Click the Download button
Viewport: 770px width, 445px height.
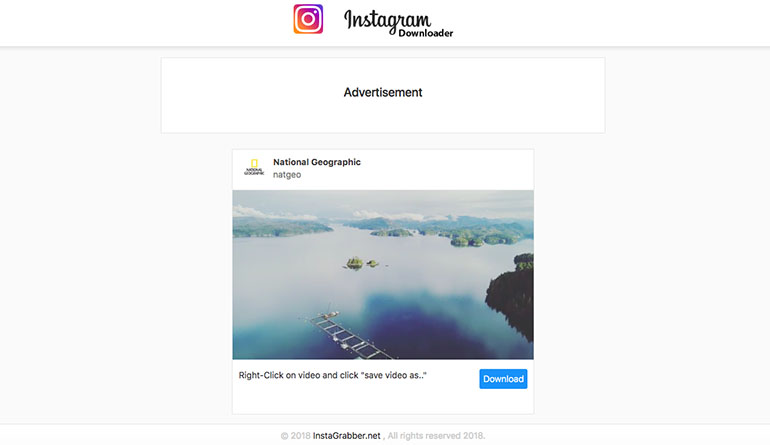point(503,379)
